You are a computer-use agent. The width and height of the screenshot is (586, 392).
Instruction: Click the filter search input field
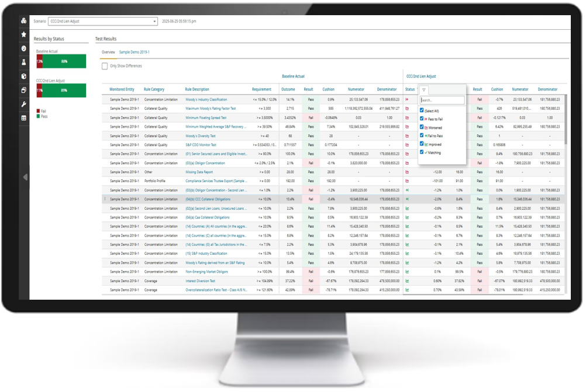[x=442, y=100]
